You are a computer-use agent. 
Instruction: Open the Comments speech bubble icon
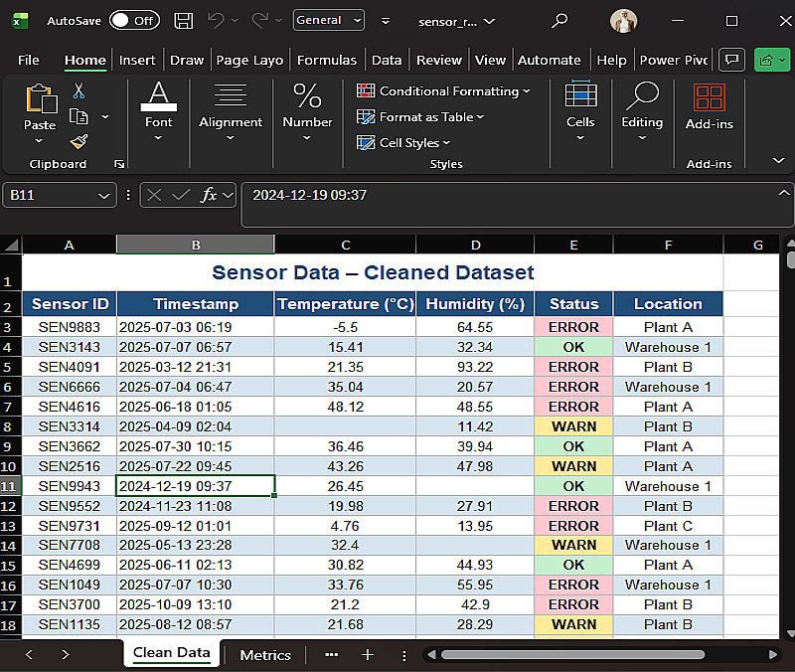(731, 60)
